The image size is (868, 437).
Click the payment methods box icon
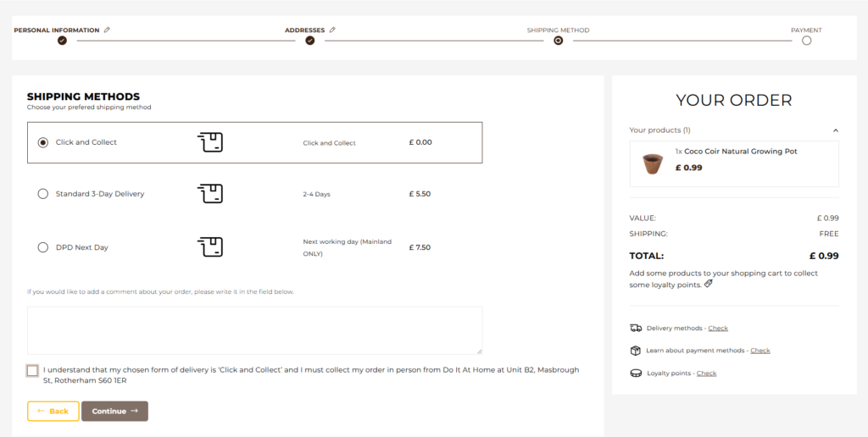click(636, 351)
